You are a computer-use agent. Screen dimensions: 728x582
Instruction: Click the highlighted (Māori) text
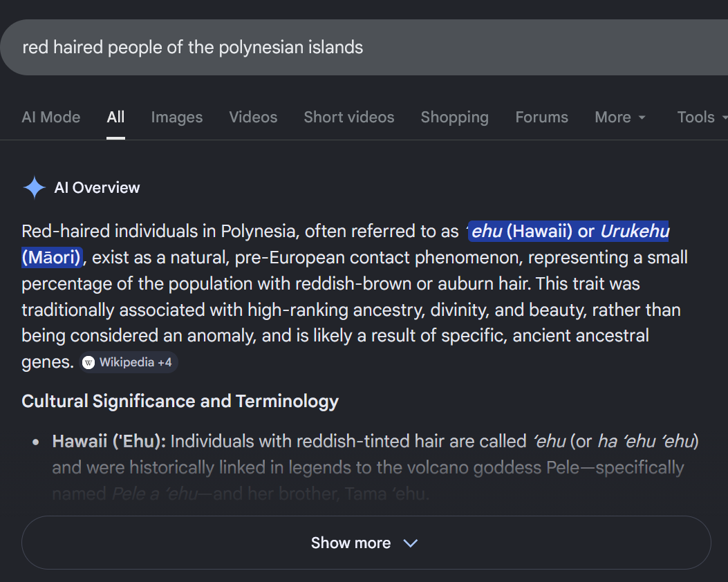[x=52, y=258]
